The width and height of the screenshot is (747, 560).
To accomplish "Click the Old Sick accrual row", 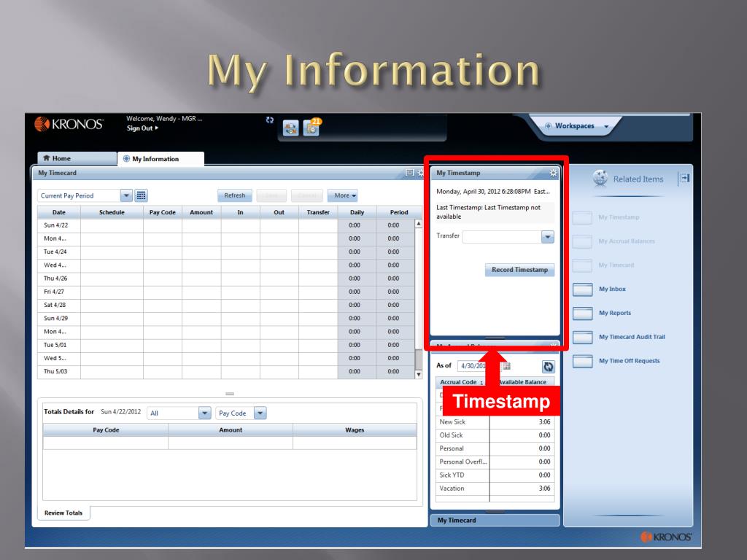I will coord(495,435).
